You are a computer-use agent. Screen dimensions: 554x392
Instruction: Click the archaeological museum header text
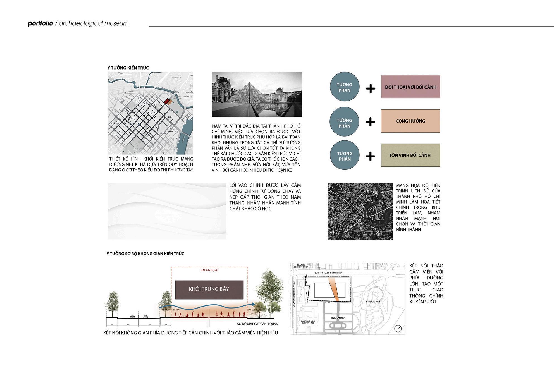(x=94, y=23)
